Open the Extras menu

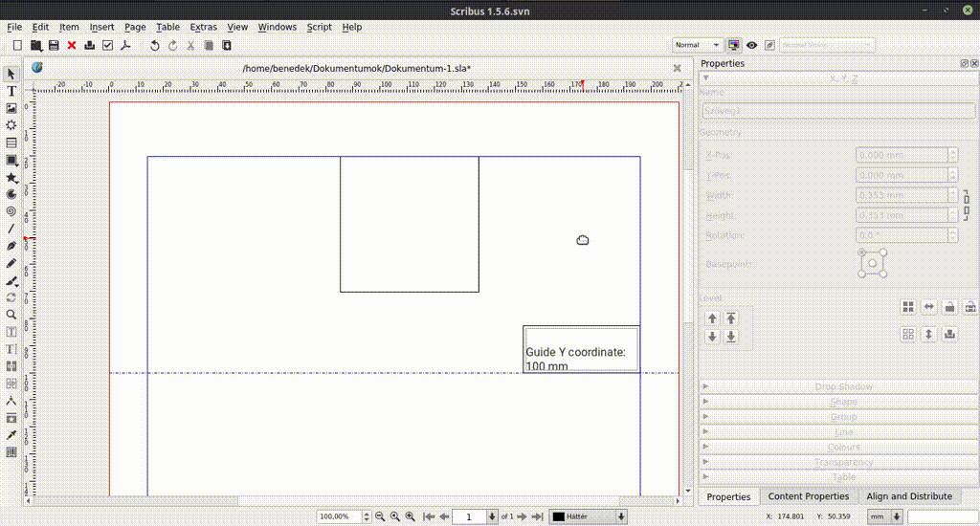[203, 27]
